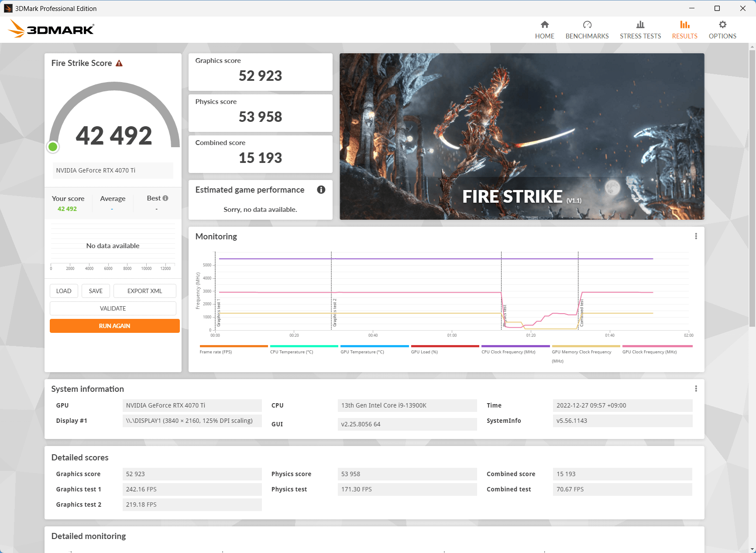Switch to the Results tab
This screenshot has height=553, width=756.
click(684, 30)
